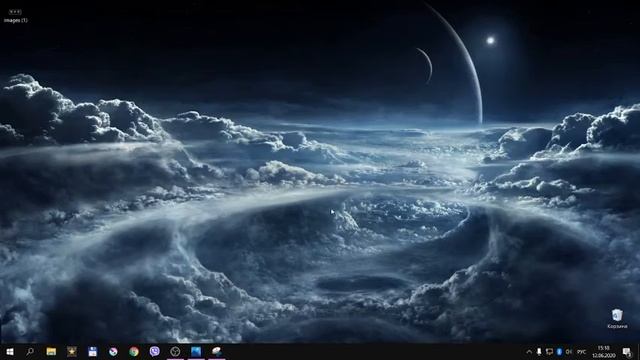Open the taskbar search magnifier

coord(30,351)
